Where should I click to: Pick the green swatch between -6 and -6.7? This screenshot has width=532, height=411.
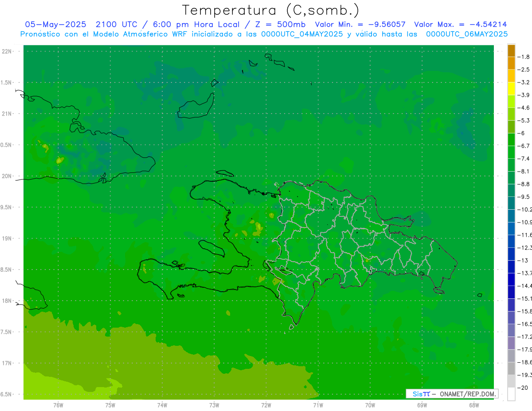click(x=511, y=140)
